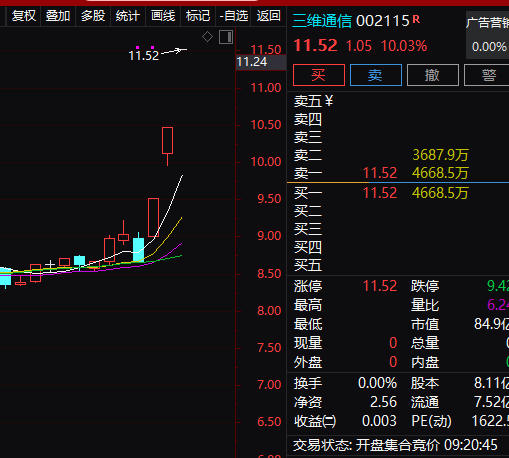This screenshot has height=458, width=509.
Task: Click the red R margin trading marker
Action: (x=416, y=19)
